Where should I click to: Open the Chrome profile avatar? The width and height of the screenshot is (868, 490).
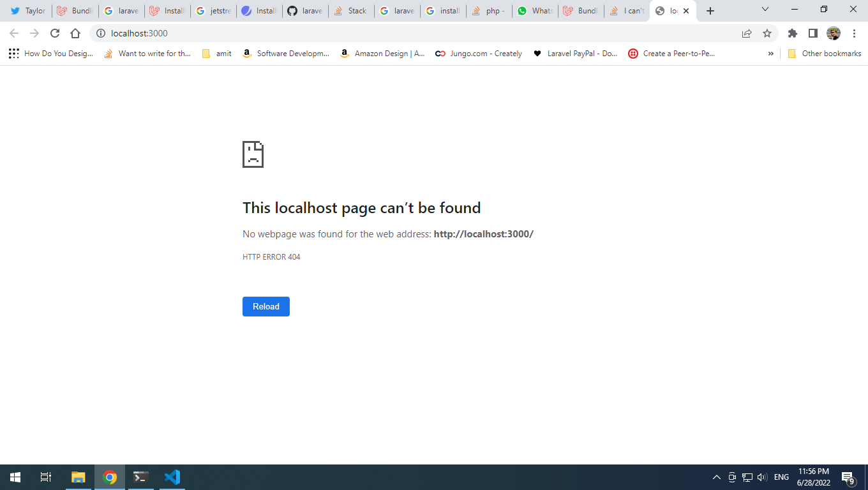834,33
